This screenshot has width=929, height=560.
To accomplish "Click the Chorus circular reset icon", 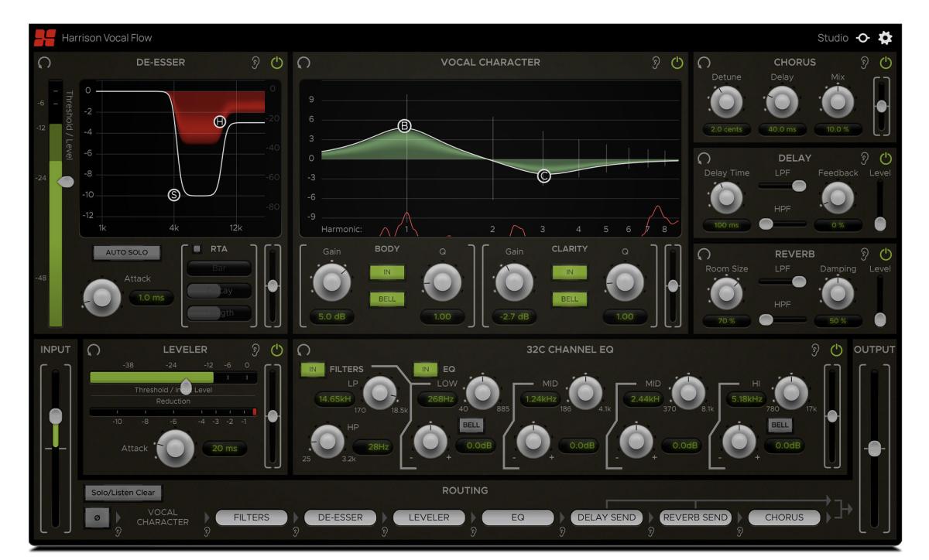I will 704,62.
